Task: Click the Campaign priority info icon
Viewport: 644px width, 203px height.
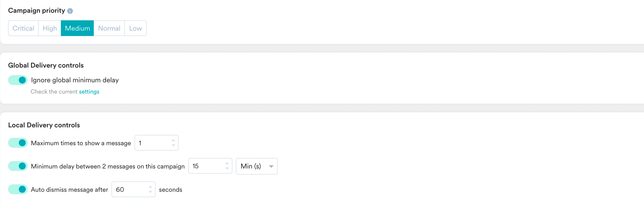Action: 70,11
